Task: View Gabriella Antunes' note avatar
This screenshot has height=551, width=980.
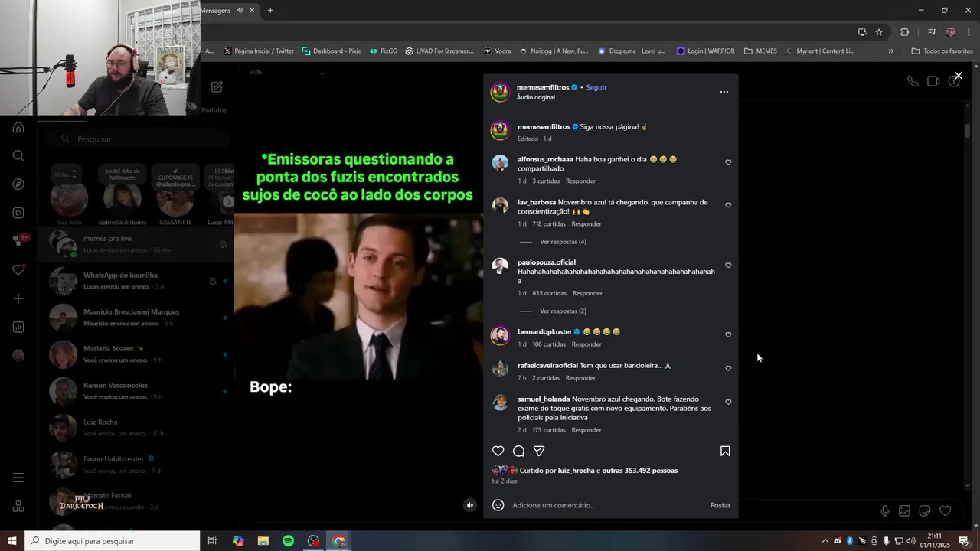Action: click(x=122, y=200)
